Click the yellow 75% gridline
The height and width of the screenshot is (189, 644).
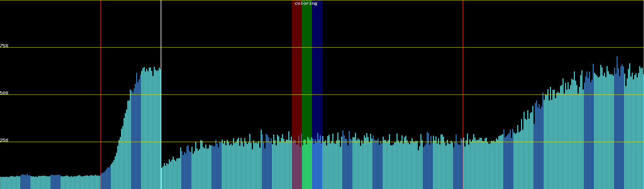[377, 48]
